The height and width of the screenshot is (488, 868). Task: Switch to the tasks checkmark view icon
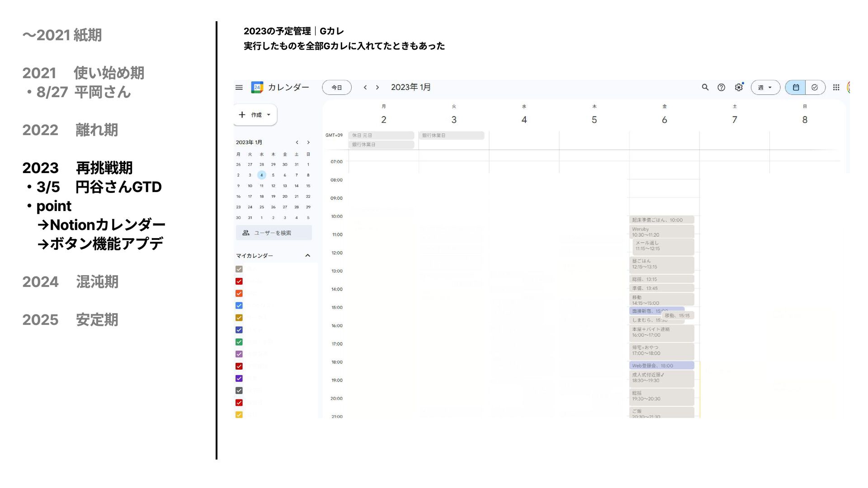pos(815,87)
